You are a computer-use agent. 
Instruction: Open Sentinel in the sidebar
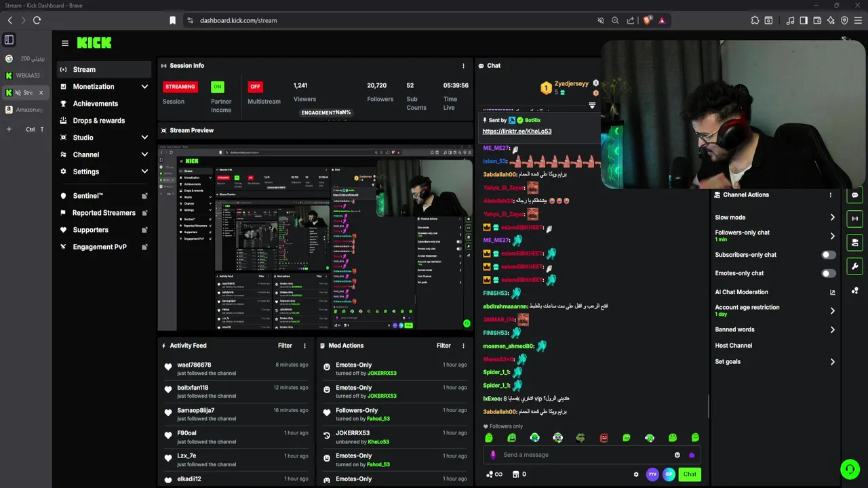tap(104, 196)
